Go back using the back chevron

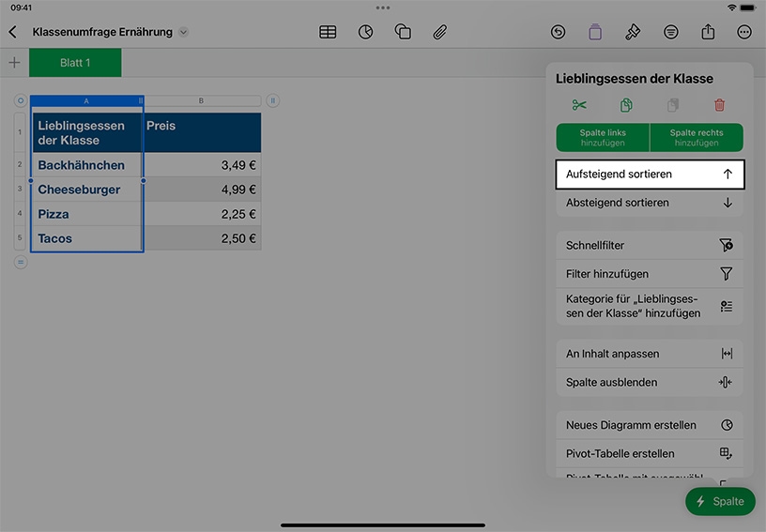pyautogui.click(x=13, y=32)
